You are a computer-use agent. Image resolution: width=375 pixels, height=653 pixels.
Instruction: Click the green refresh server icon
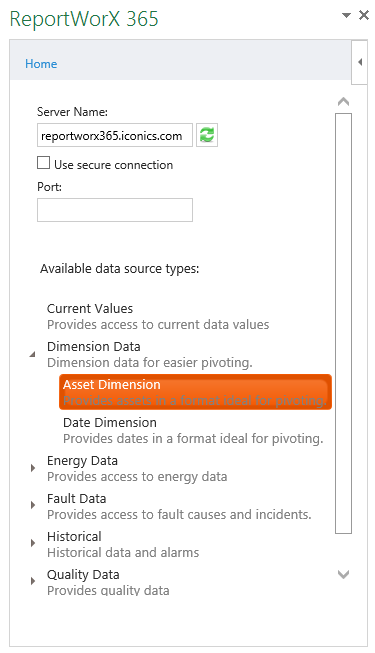[207, 135]
